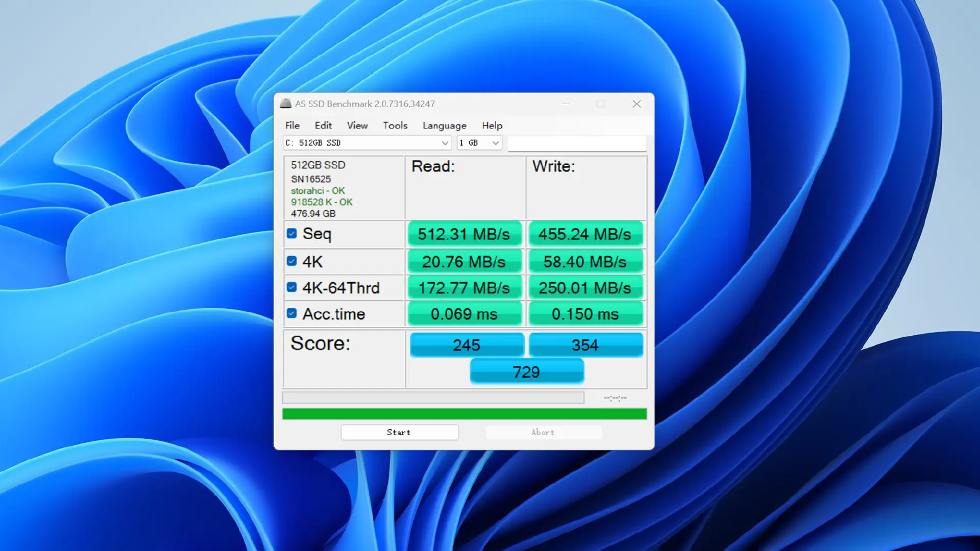Toggle the Seq test checkbox
Screen dimensions: 980x551
291,234
